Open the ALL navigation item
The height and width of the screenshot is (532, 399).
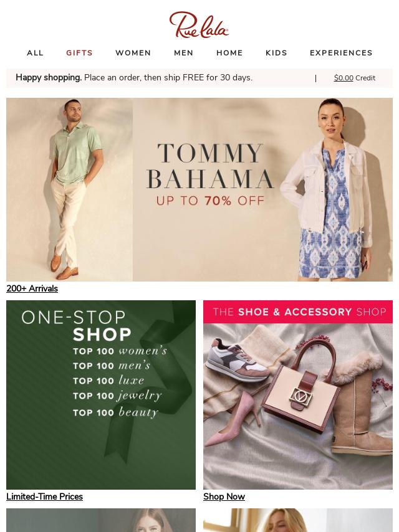click(x=36, y=53)
